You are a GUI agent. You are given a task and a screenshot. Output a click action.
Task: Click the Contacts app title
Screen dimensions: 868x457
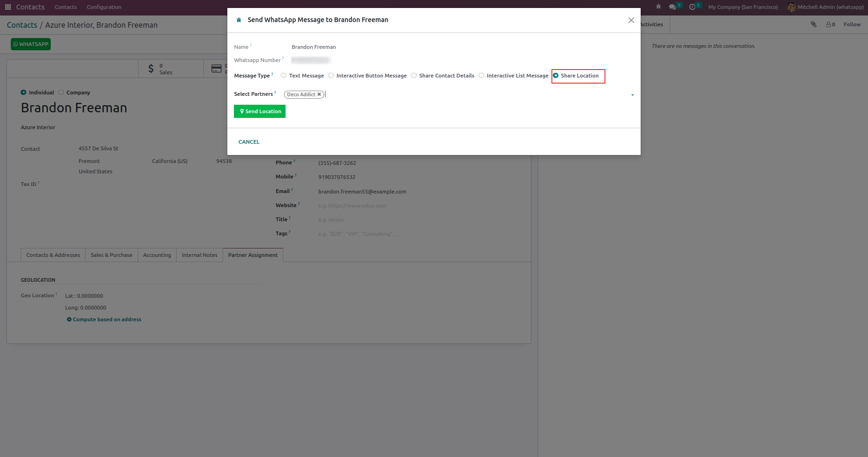30,7
